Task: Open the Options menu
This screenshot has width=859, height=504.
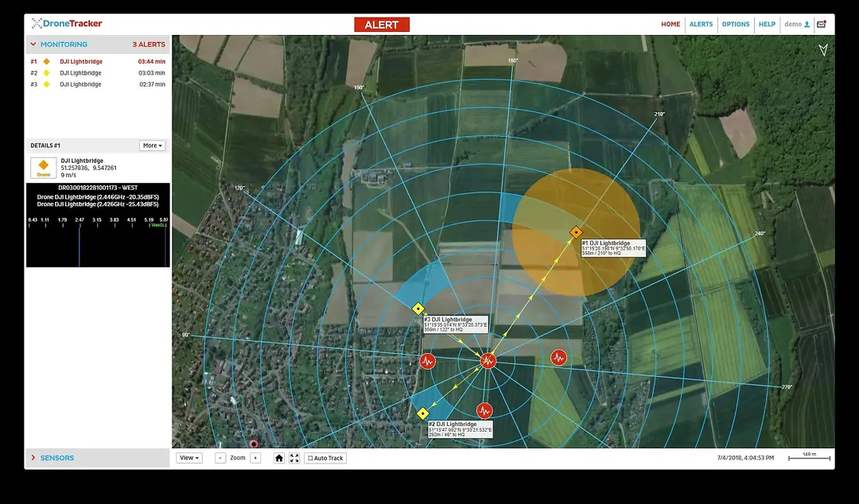Action: click(735, 24)
